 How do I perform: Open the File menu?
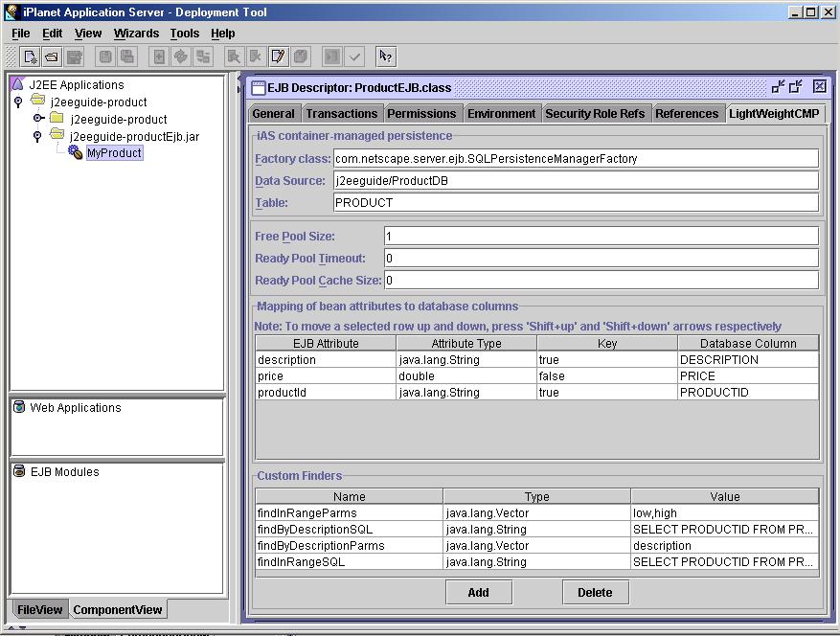point(21,34)
